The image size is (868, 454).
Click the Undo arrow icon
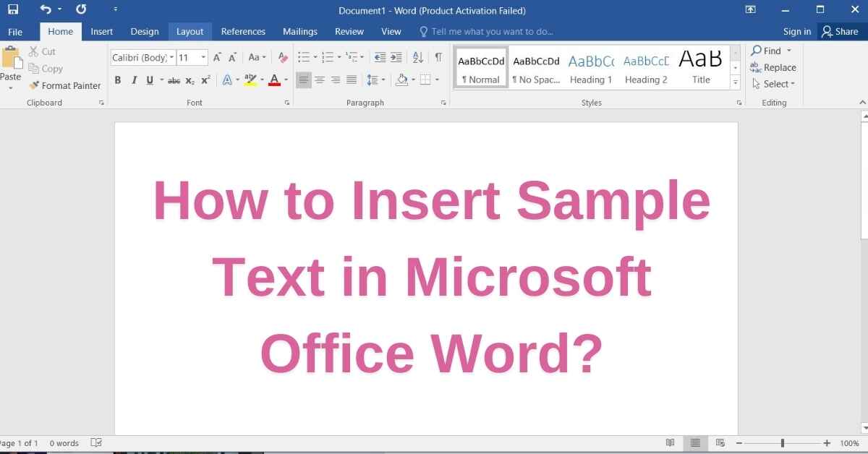pyautogui.click(x=46, y=10)
